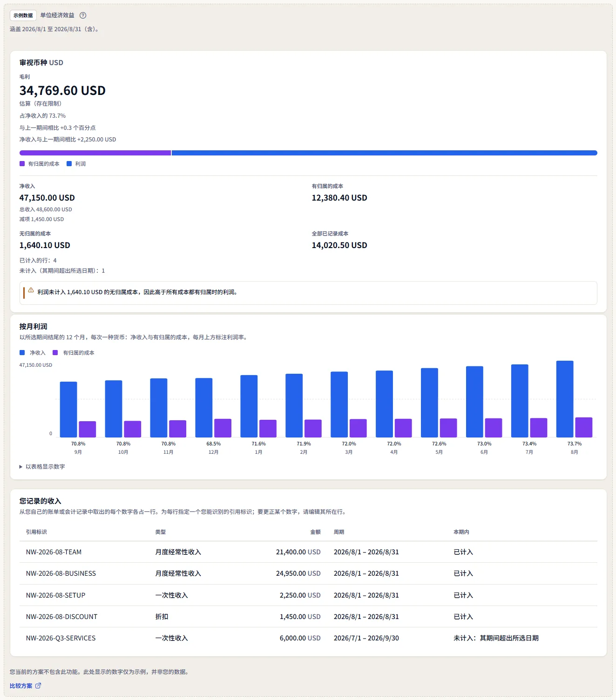Click the blue net revenue bar for 8月

(x=565, y=399)
